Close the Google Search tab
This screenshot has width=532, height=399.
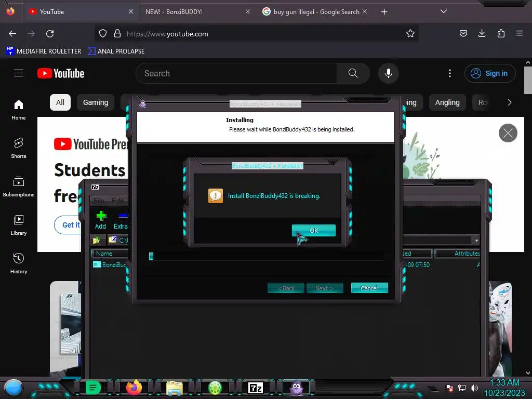pos(365,12)
